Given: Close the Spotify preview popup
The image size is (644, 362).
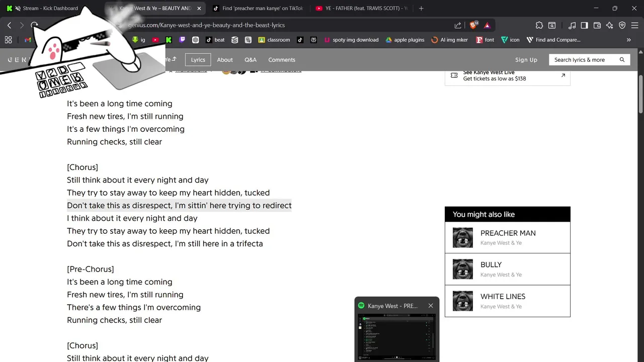Looking at the screenshot, I should [431, 306].
